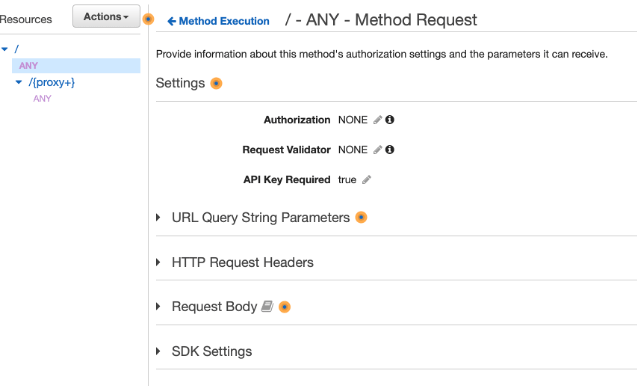Click the Authorization NONE value
The image size is (637, 386).
(x=353, y=120)
